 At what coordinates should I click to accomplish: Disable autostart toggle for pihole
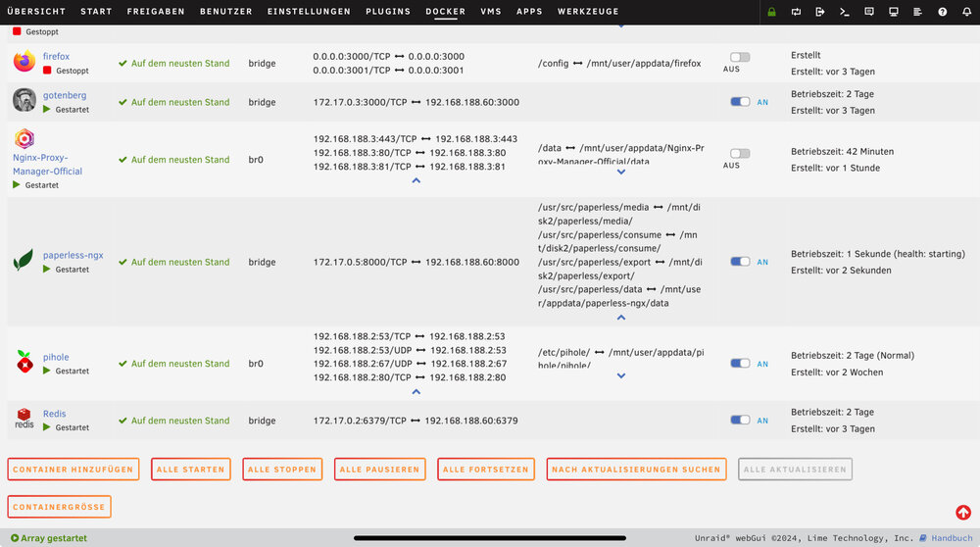(x=740, y=364)
